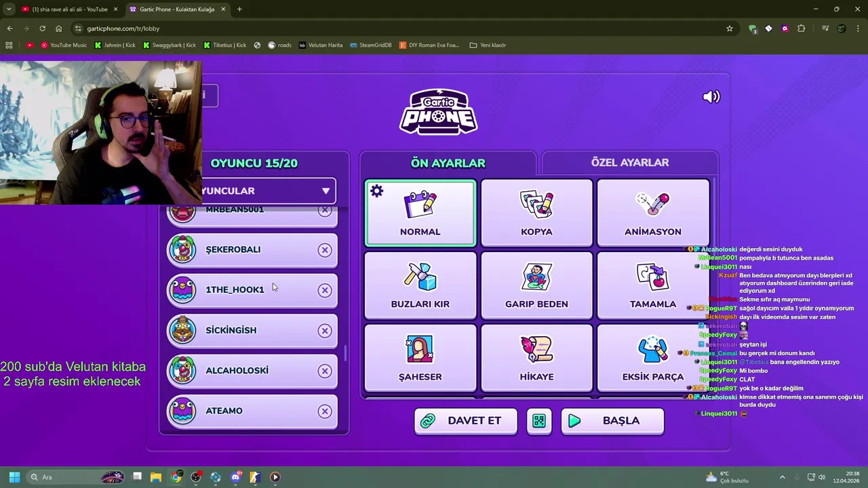Click the ŞEKEROBALI player avatar
The height and width of the screenshot is (488, 868).
[182, 249]
